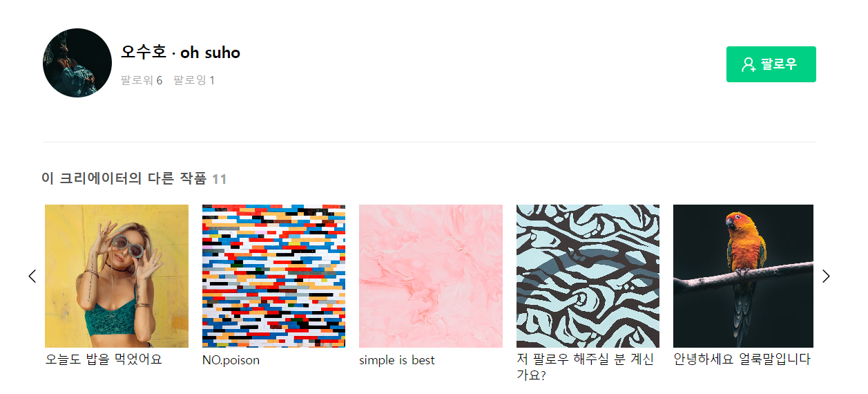Open the 오늘도 밥을 먹었어요 title
Screen dimensions: 868x394
click(x=104, y=359)
